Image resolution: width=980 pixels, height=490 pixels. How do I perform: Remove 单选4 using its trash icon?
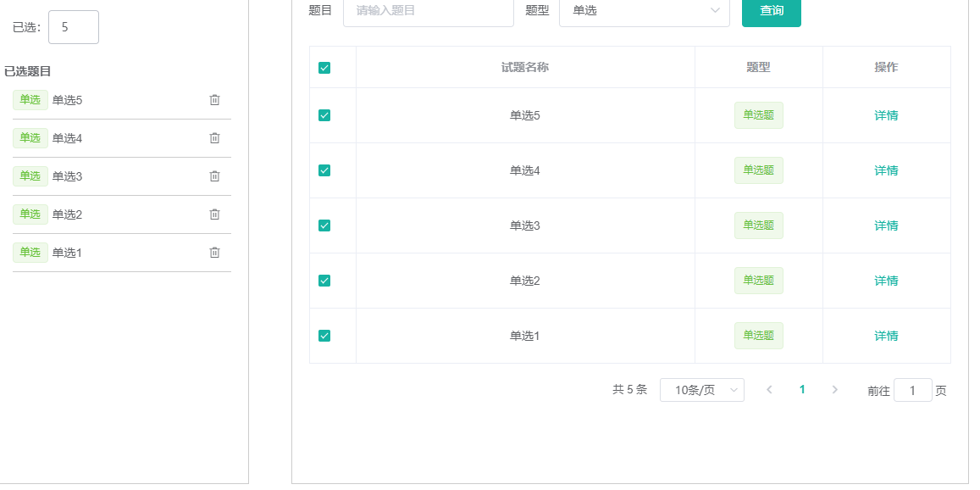coord(214,138)
